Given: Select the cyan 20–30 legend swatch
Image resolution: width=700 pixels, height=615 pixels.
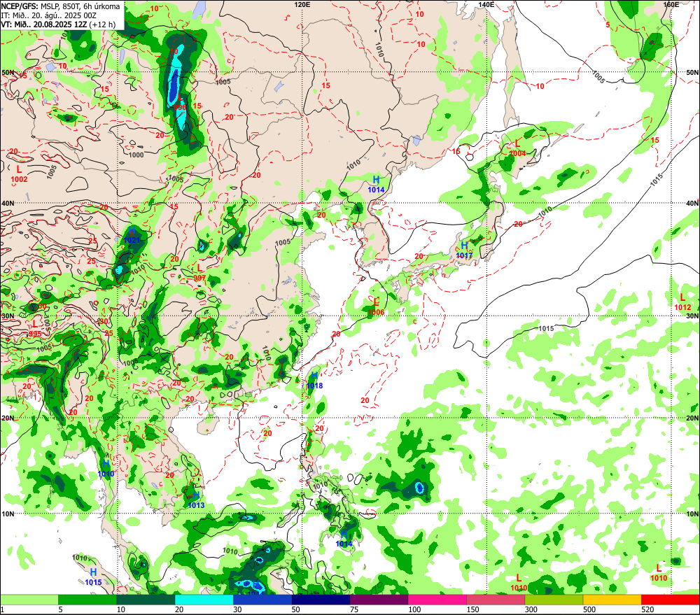Looking at the screenshot, I should (x=204, y=600).
